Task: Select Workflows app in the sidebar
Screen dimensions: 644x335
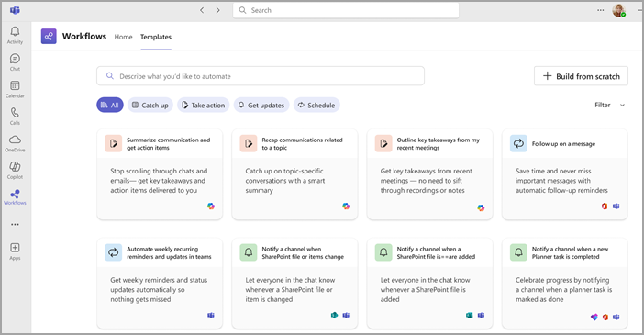Action: click(x=15, y=197)
